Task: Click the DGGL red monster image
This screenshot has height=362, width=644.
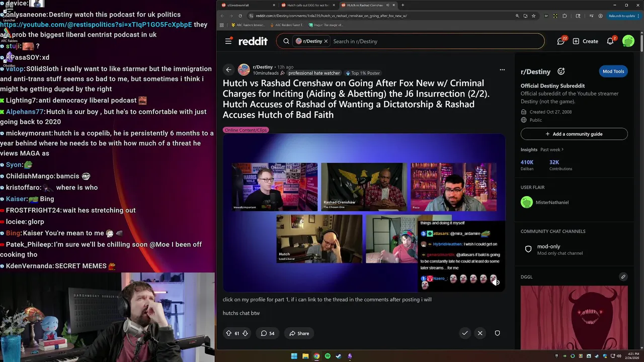Action: point(574,318)
